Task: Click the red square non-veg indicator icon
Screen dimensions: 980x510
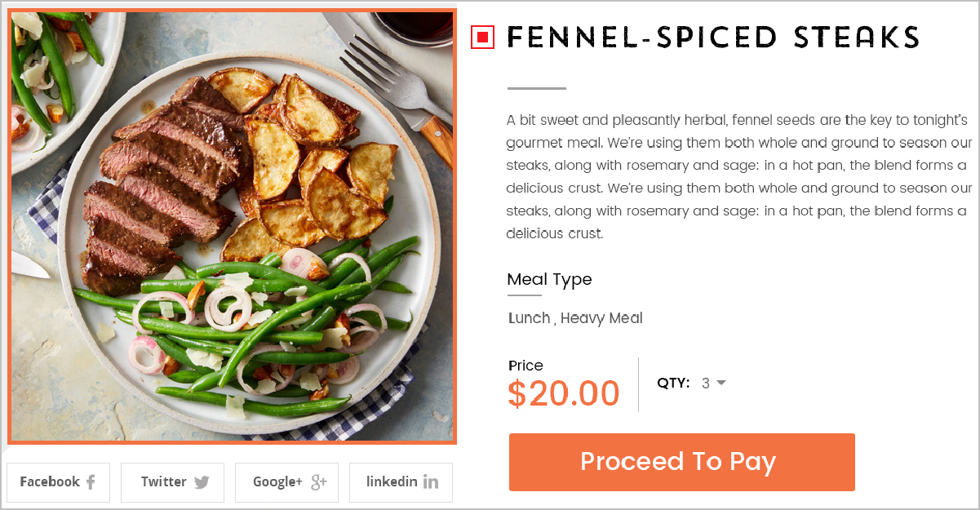Action: coord(483,37)
